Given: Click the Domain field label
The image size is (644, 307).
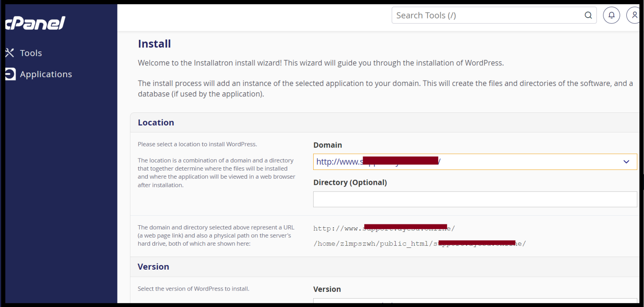Looking at the screenshot, I should tap(327, 145).
